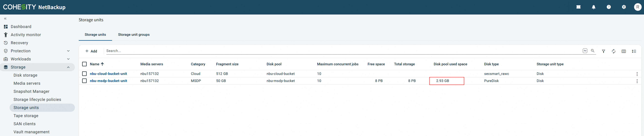Open the settings gear menu
Screen dimensions: 644x136
coord(624,7)
